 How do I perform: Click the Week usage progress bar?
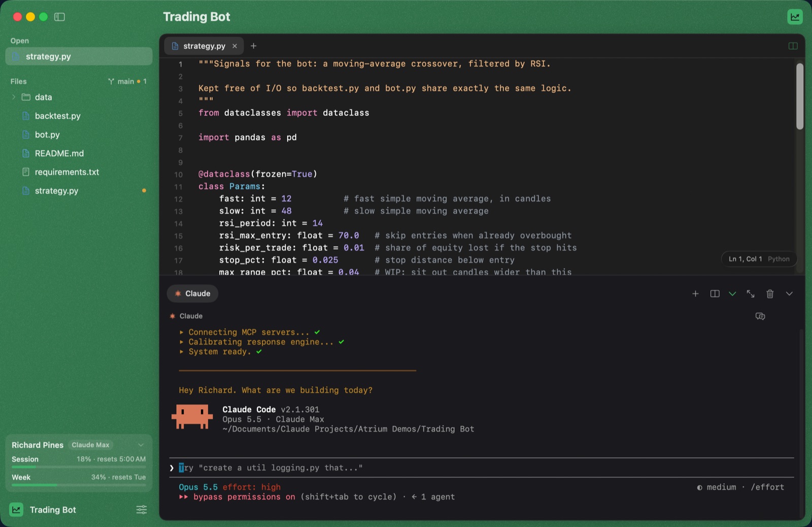pyautogui.click(x=79, y=485)
